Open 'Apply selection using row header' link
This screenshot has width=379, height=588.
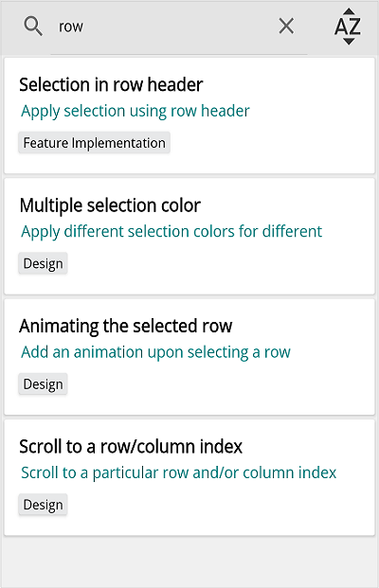135,111
